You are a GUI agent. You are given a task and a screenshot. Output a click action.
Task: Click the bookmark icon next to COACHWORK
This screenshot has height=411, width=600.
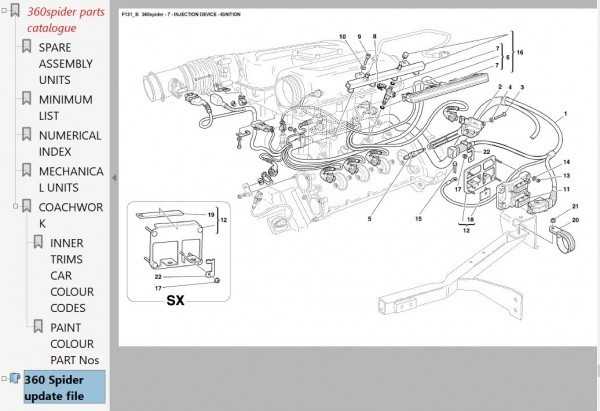point(26,206)
